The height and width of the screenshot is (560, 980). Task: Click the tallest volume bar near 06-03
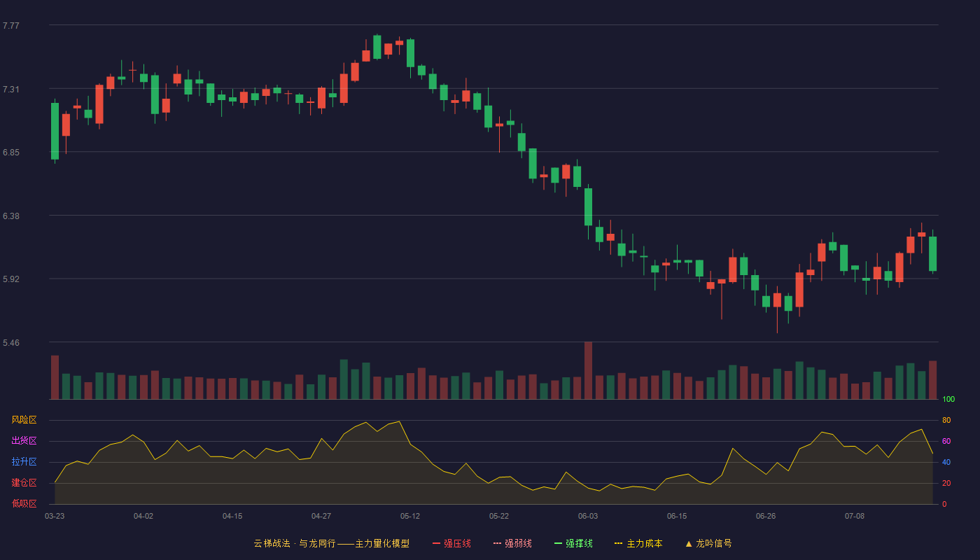(588, 370)
